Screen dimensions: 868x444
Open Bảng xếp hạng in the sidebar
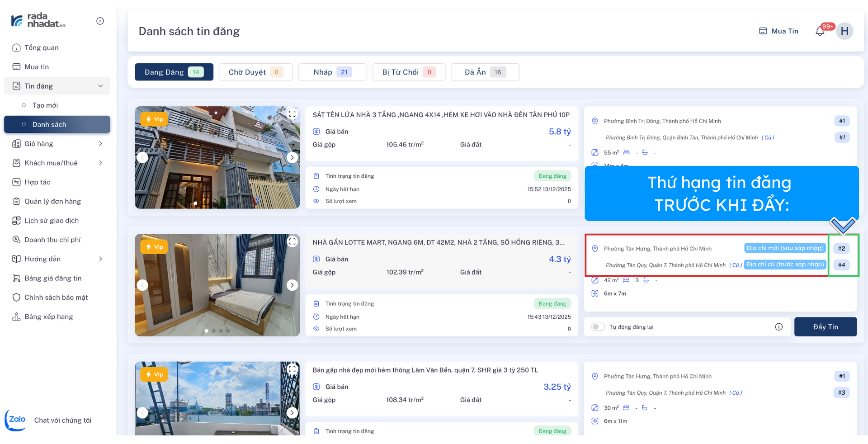(48, 316)
